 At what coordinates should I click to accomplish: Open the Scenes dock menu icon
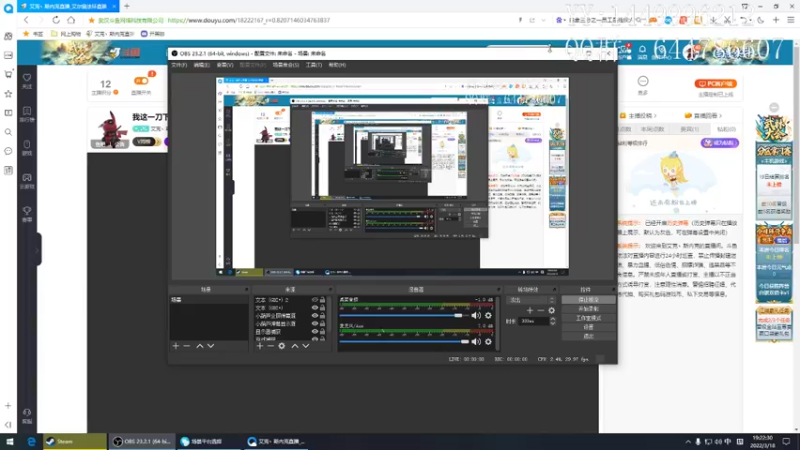pos(246,289)
